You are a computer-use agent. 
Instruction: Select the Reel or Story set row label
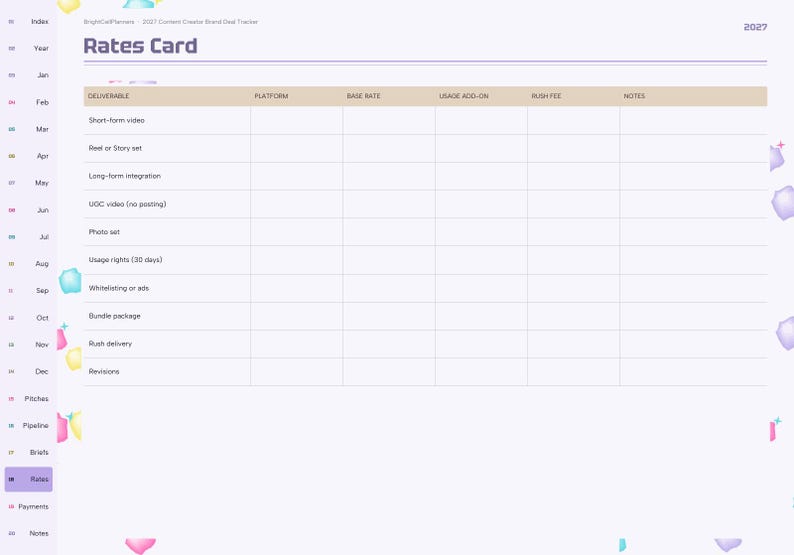click(115, 148)
